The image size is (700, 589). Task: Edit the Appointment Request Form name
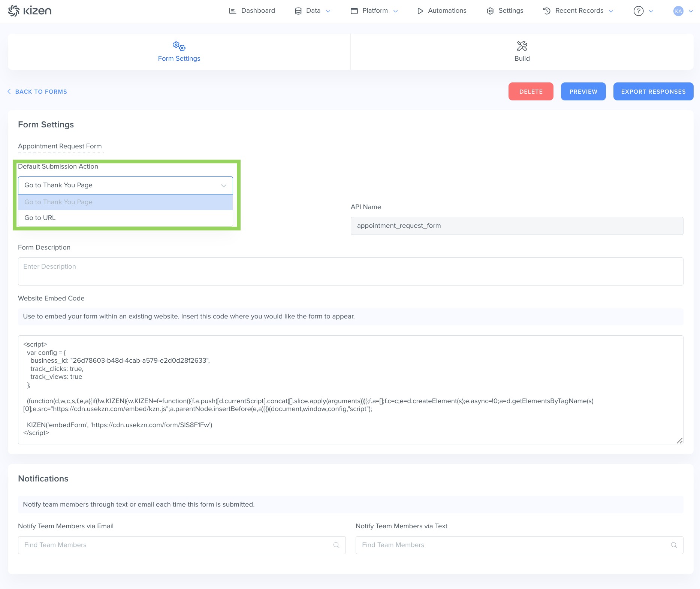(60, 146)
